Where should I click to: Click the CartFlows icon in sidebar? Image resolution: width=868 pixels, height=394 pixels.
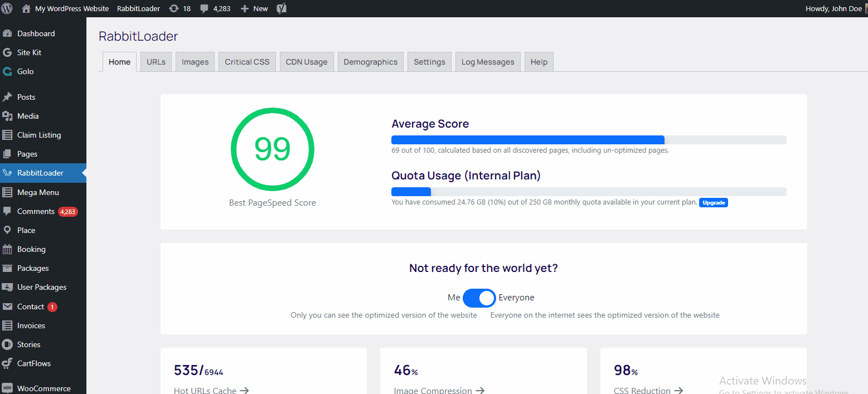[x=7, y=363]
